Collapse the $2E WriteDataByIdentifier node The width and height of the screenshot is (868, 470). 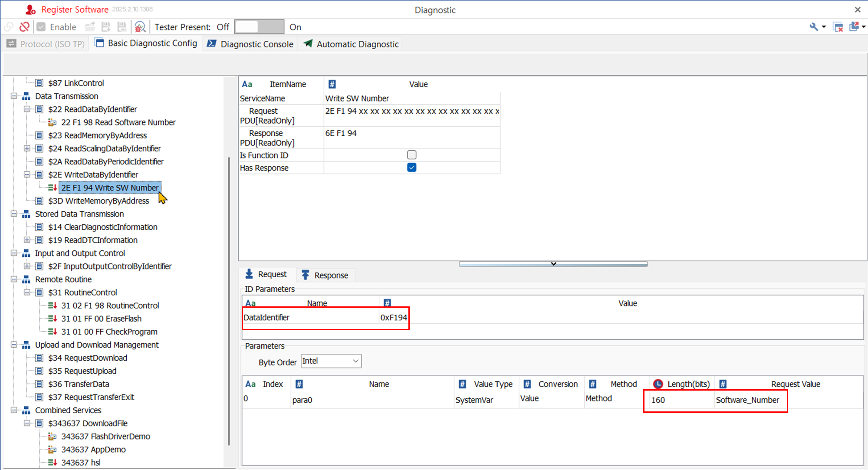click(x=27, y=174)
